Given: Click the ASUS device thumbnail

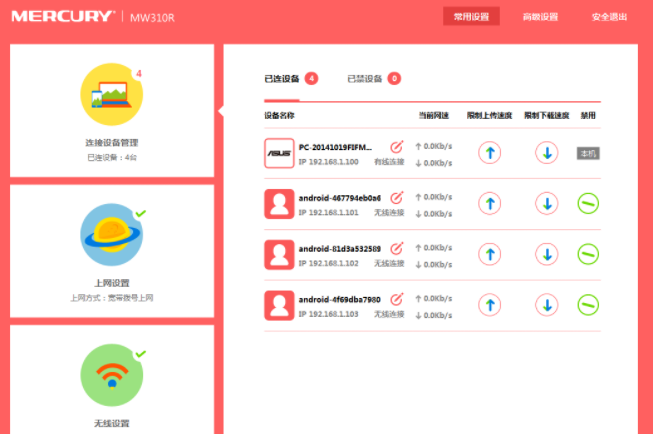Looking at the screenshot, I should pyautogui.click(x=279, y=153).
